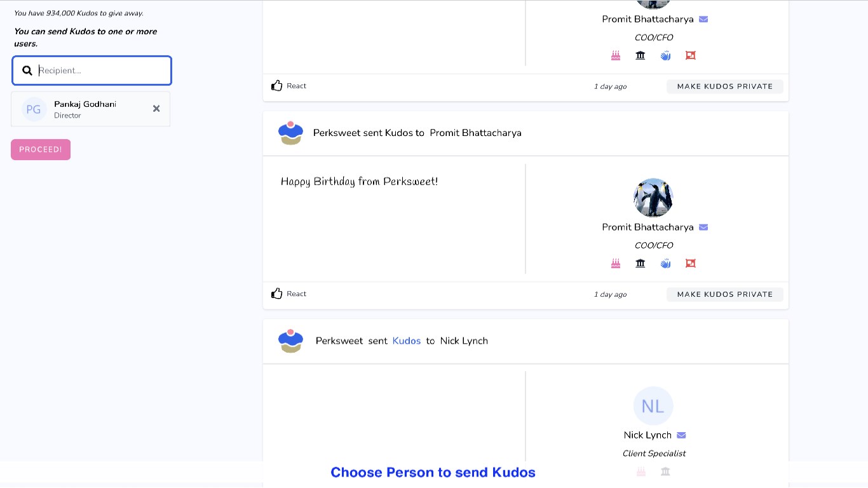Screen dimensions: 868x488
Task: Click bank building icon in Happy Birthday card
Action: [x=641, y=263]
